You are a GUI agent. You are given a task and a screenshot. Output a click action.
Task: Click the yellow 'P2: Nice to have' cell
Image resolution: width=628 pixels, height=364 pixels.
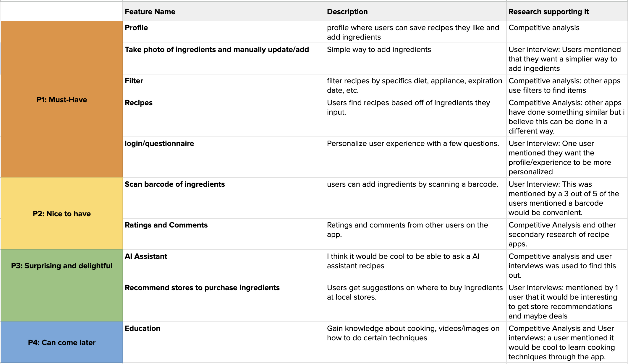pos(62,214)
